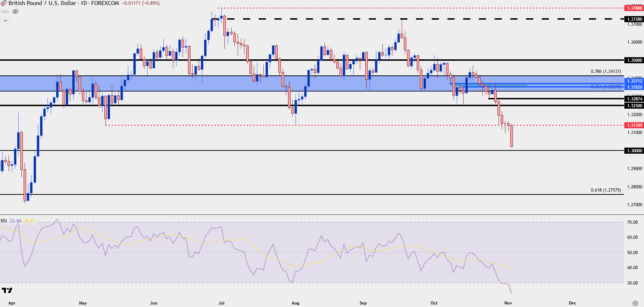Click the 30.00 RSI scale value
The height and width of the screenshot is (307, 644).
click(x=633, y=283)
